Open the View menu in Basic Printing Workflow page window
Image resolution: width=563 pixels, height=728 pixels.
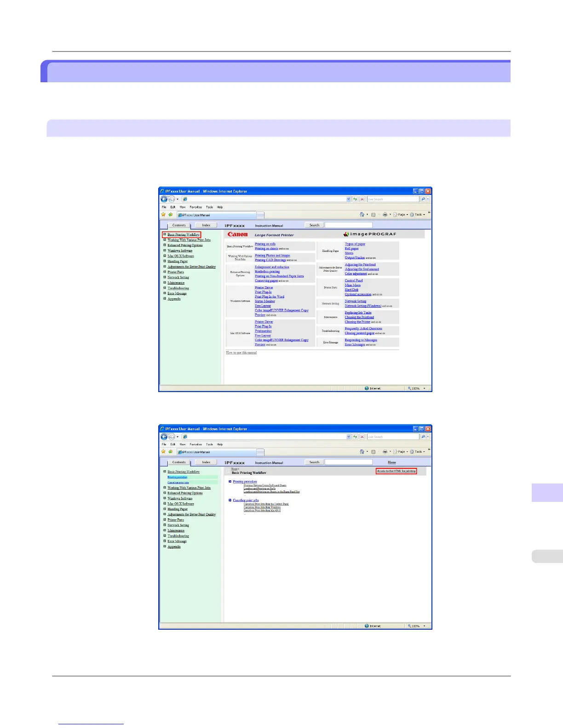183,444
